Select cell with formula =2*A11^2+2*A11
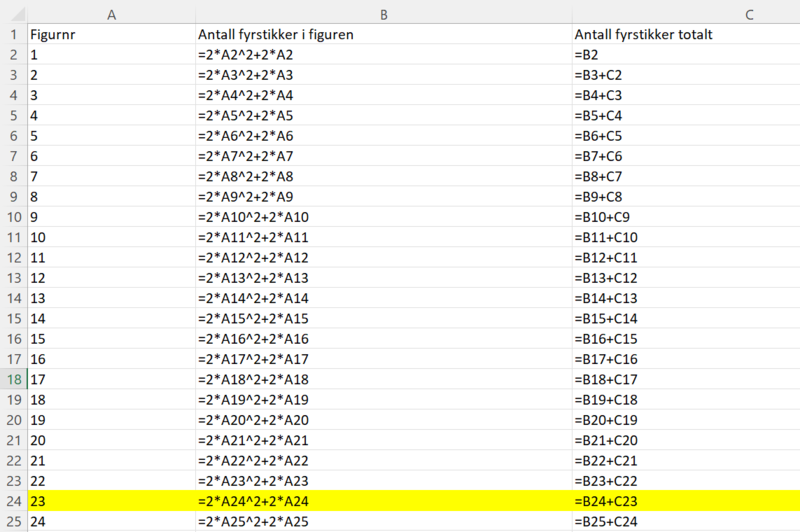The image size is (800, 532). 384,237
